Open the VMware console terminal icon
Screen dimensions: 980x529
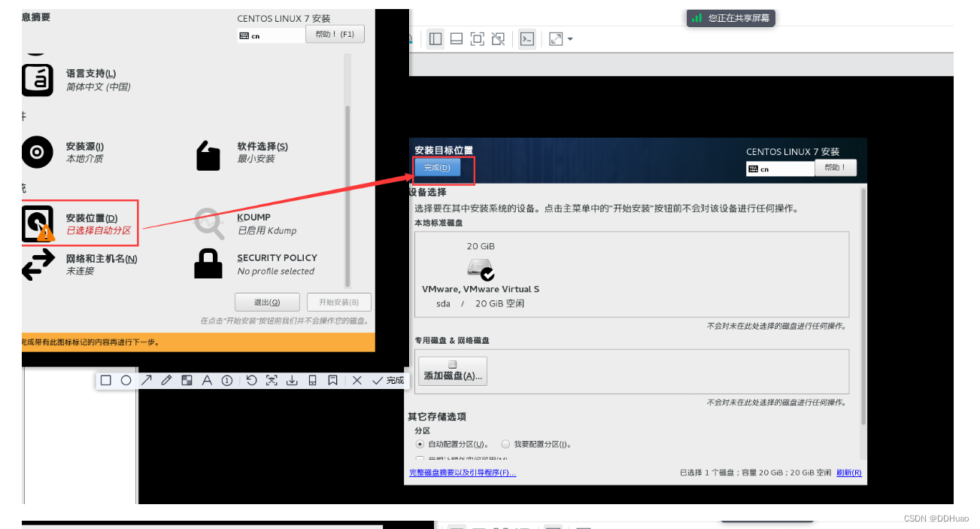527,39
